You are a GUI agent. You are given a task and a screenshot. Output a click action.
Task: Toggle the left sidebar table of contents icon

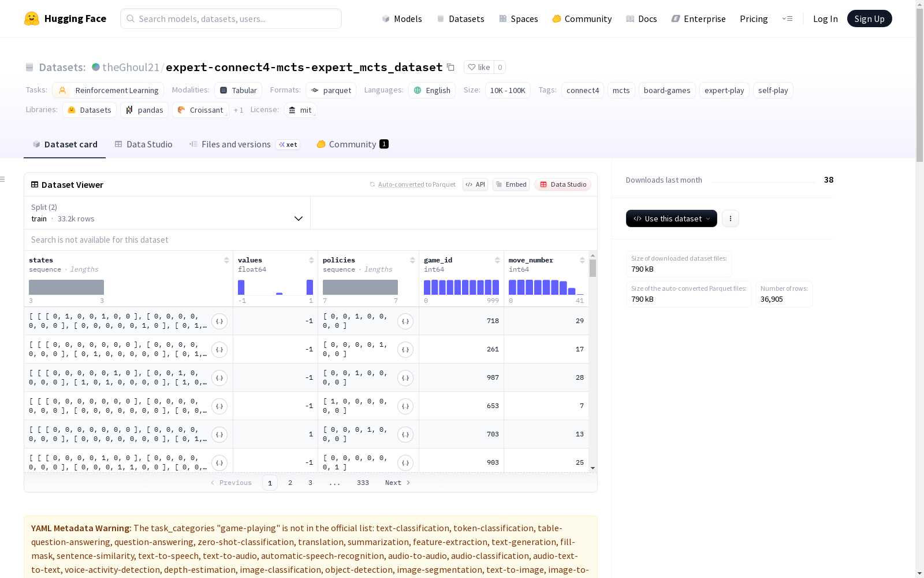(x=3, y=179)
